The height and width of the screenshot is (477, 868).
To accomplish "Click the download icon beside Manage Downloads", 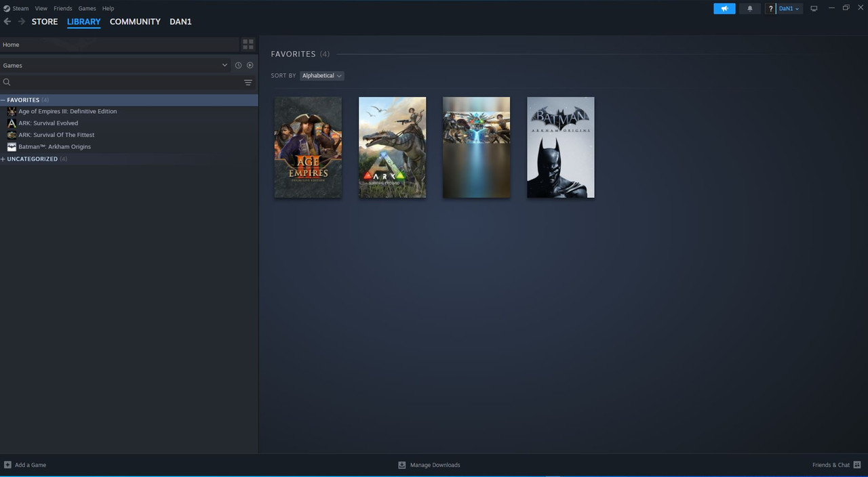I will pyautogui.click(x=401, y=465).
